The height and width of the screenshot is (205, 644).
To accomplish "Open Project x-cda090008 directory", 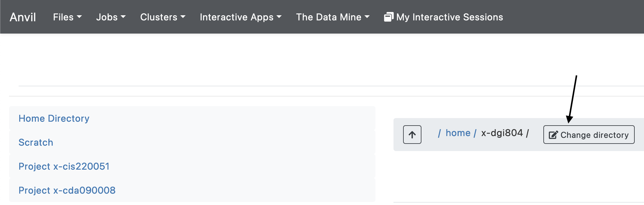I will coord(67,190).
